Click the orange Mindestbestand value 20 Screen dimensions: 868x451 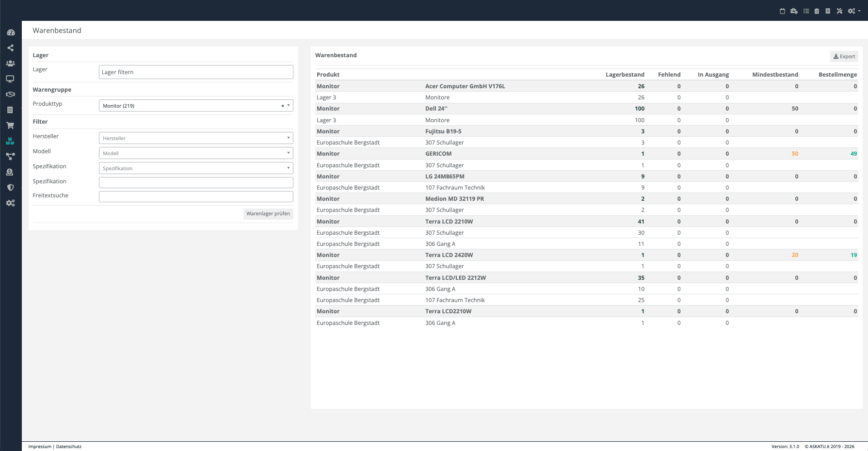click(x=795, y=255)
